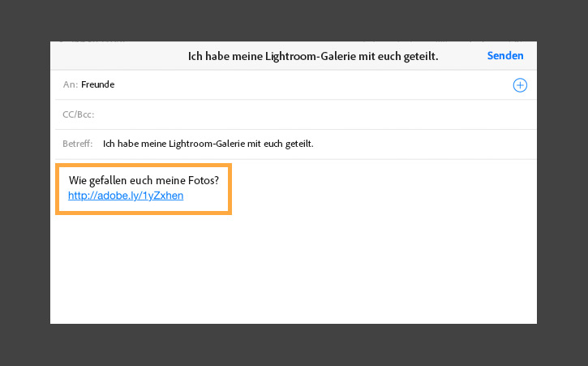
Task: Click empty space in the An row before plus icon
Action: pos(324,84)
